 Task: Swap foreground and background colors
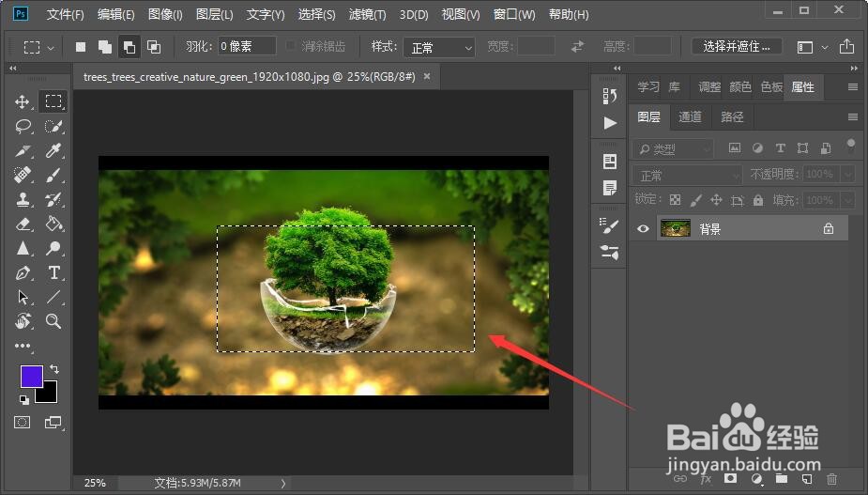click(x=54, y=368)
